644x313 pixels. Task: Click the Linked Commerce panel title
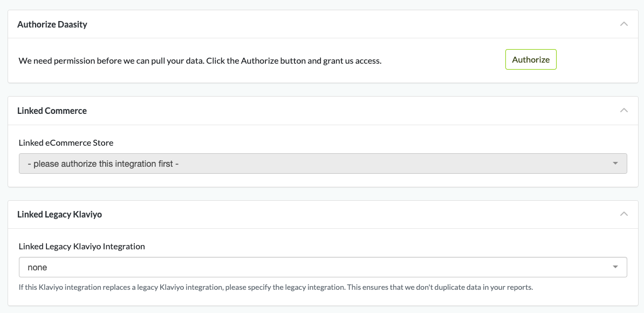point(52,111)
